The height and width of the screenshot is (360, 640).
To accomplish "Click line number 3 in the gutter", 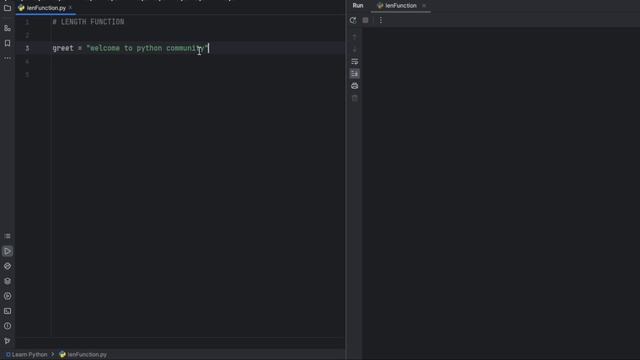I will tap(27, 48).
